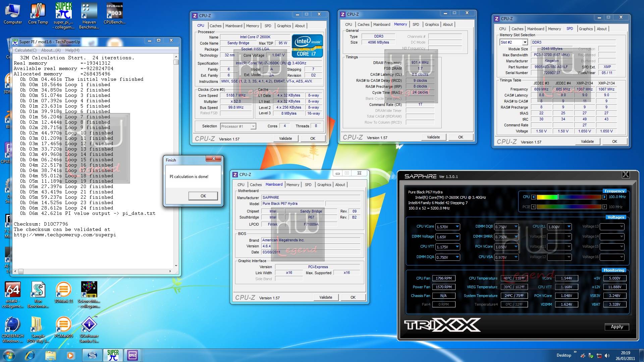Screen dimensions: 644x362
Task: Expand the CPU VCore 1.570V dropdown
Action: (x=457, y=227)
